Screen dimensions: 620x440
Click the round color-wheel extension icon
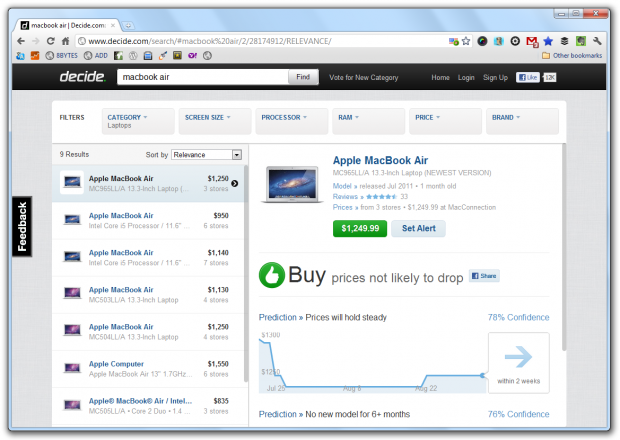[482, 41]
